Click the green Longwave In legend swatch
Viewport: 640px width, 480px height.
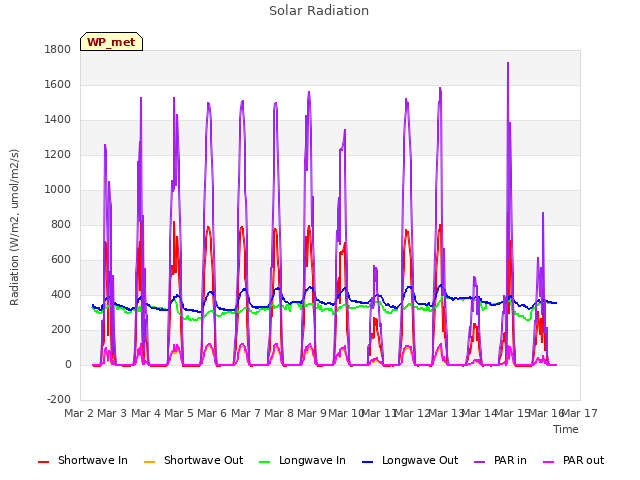pos(264,462)
